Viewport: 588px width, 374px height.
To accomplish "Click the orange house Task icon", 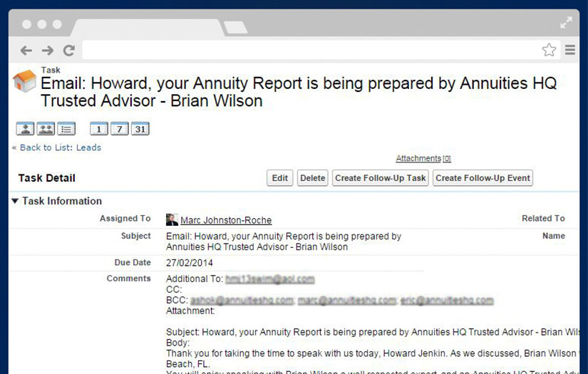I will tap(24, 80).
